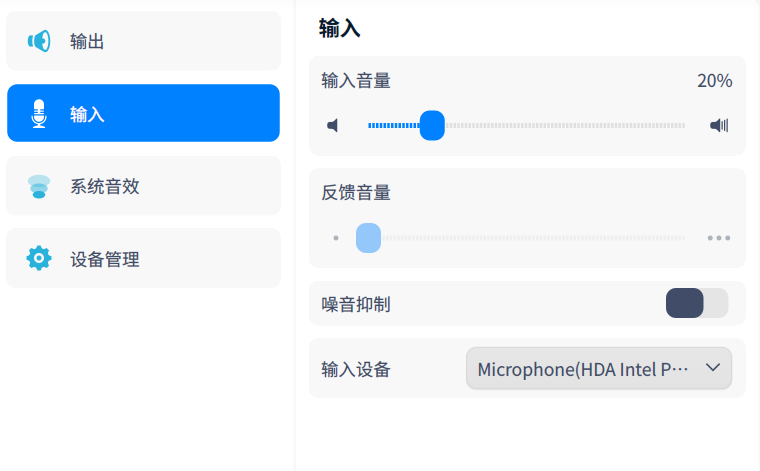Click the 20% volume value label
This screenshot has width=760, height=471.
pos(714,81)
